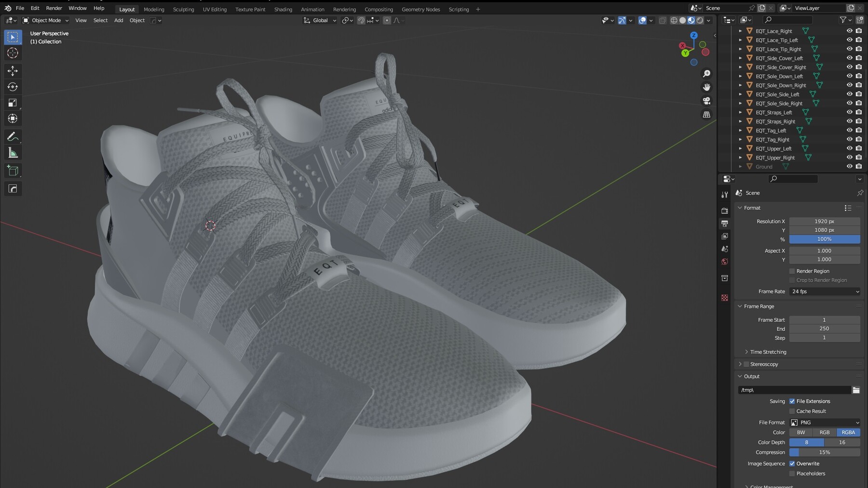Select the Add Cube tool
868x488 pixels.
[13, 170]
